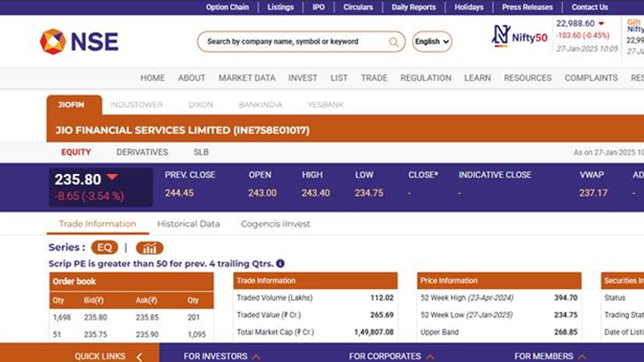This screenshot has height=362, width=644.
Task: Open the Market Data menu
Action: [x=247, y=78]
